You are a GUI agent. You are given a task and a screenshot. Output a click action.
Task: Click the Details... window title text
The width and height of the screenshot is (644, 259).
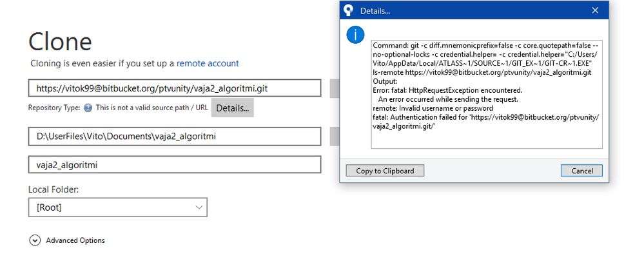[x=375, y=11]
